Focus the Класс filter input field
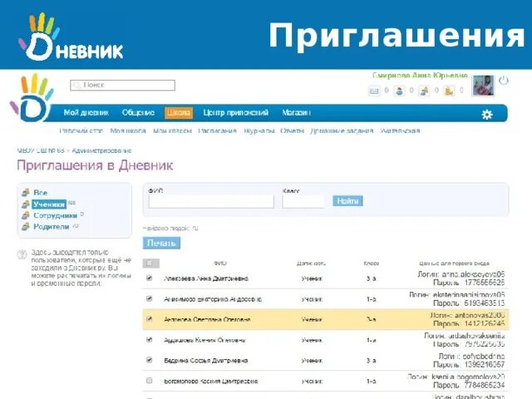 303,201
